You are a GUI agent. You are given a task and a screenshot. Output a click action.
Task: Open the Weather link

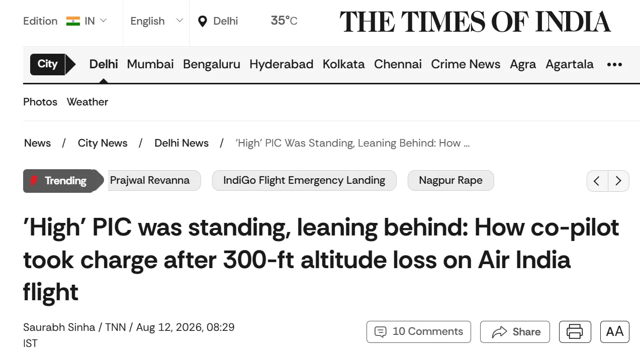click(x=87, y=102)
